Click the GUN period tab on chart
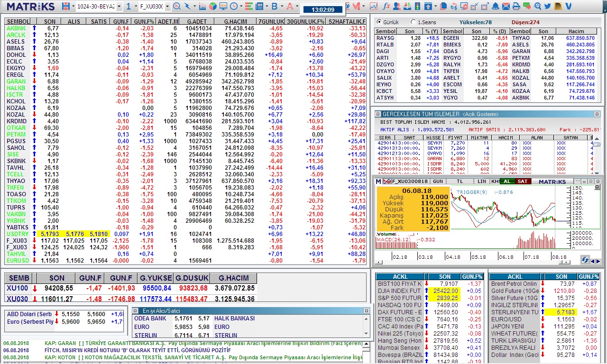The height and width of the screenshot is (364, 607). coord(438,182)
